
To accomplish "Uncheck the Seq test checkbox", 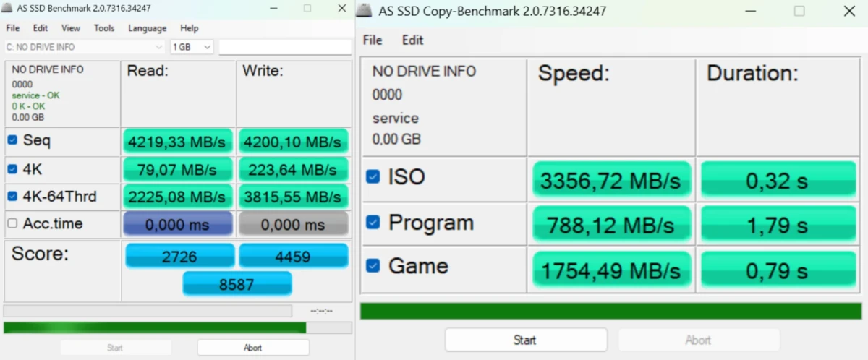I will 12,140.
